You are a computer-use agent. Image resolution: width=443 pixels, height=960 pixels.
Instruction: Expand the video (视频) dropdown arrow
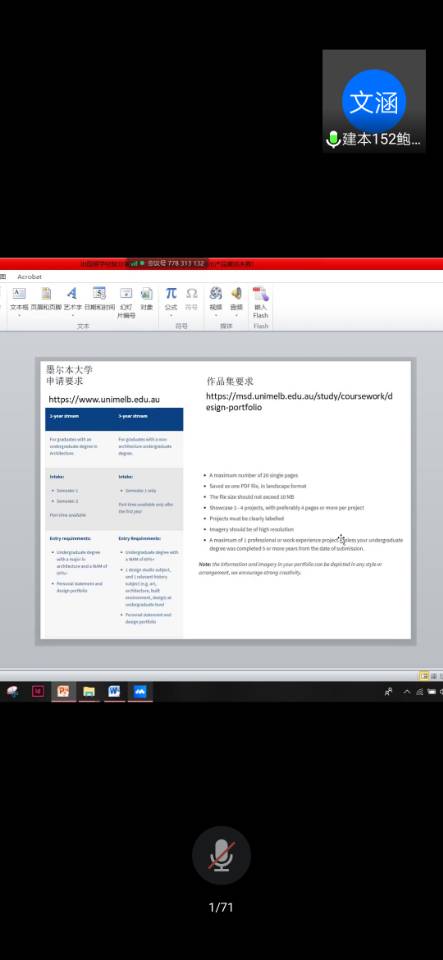(x=215, y=316)
